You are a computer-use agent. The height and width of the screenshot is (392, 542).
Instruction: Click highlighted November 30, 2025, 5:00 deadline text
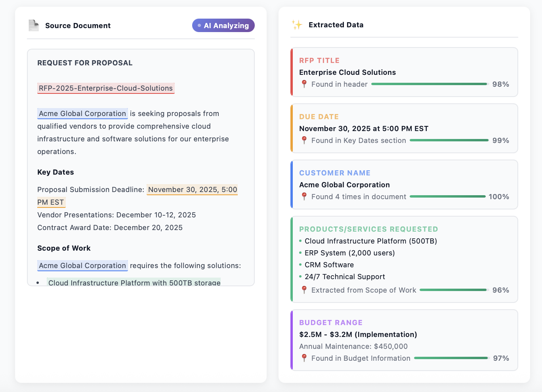[193, 190]
